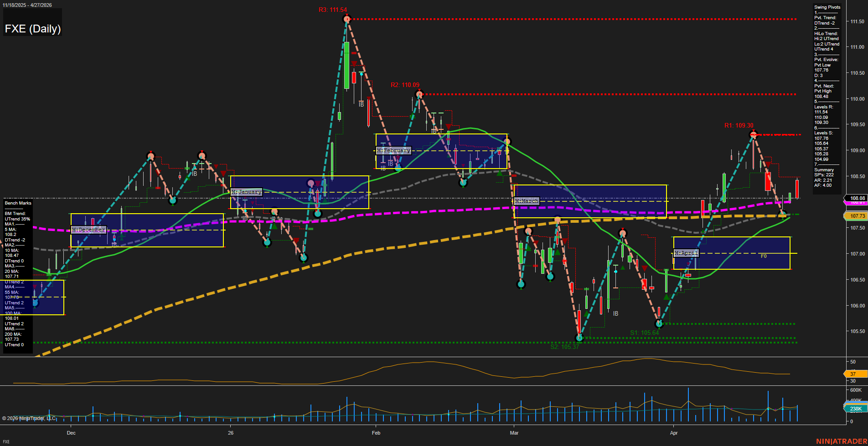868x446 pixels.
Task: Open the FXE tab at bottom left
Action: (6, 441)
